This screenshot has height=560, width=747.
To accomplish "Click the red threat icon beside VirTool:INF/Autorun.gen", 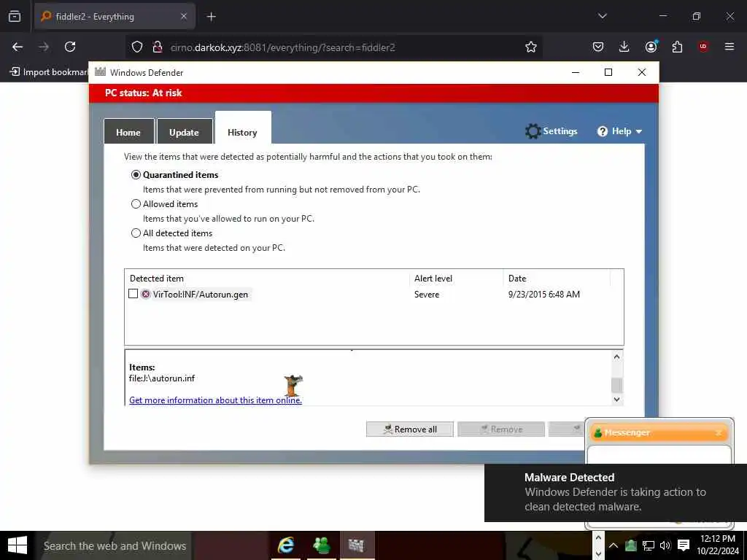I will (146, 295).
